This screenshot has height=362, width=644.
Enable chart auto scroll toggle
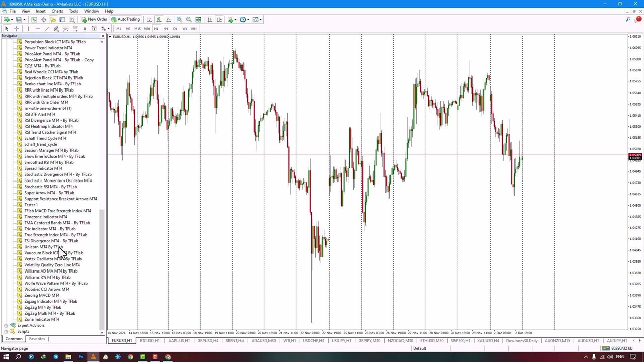point(210,20)
